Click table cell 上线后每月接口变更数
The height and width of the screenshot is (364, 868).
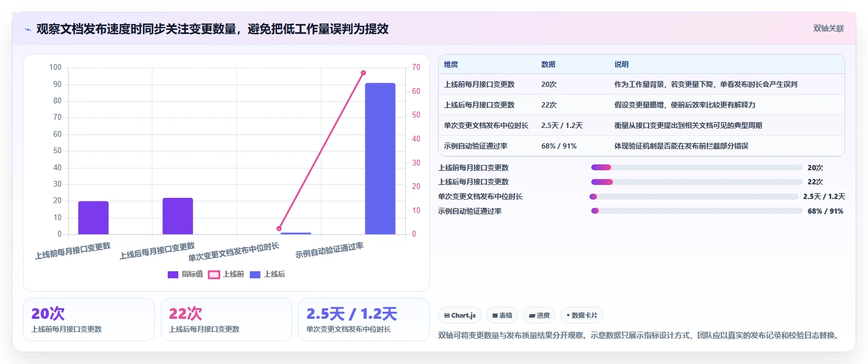[x=479, y=105]
